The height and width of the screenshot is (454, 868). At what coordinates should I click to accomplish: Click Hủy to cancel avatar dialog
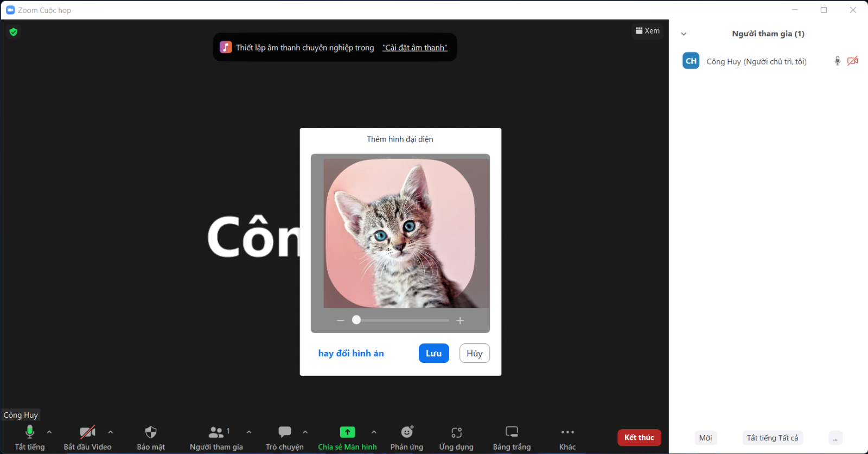475,353
